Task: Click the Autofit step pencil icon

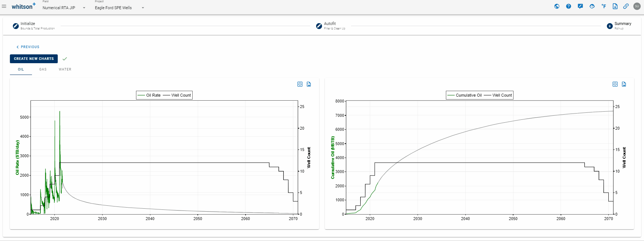Action: [x=319, y=26]
